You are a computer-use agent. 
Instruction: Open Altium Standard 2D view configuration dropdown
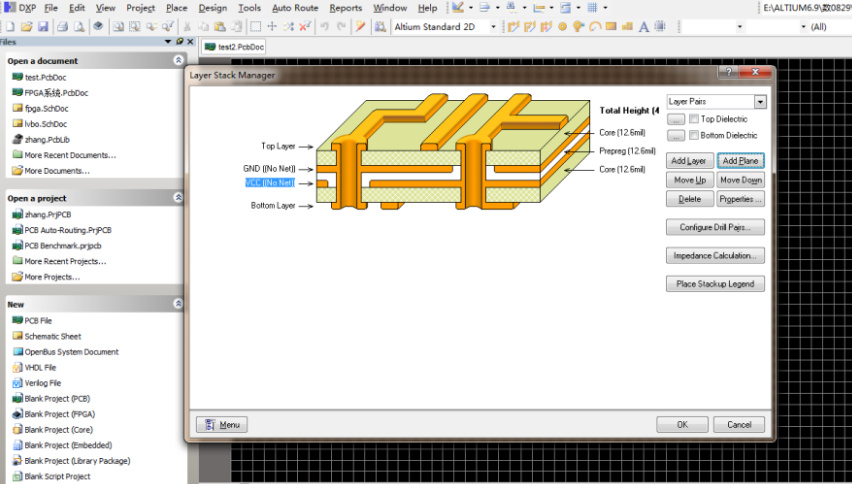pyautogui.click(x=493, y=27)
